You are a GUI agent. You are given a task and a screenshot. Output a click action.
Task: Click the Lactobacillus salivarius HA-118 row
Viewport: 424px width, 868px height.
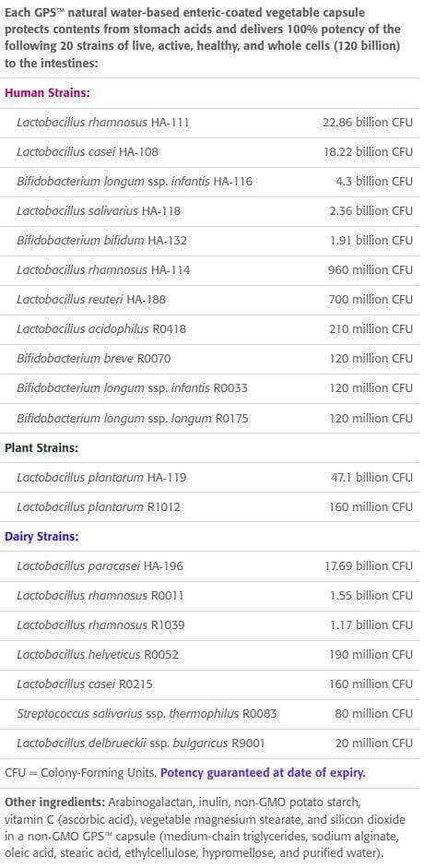tap(210, 211)
